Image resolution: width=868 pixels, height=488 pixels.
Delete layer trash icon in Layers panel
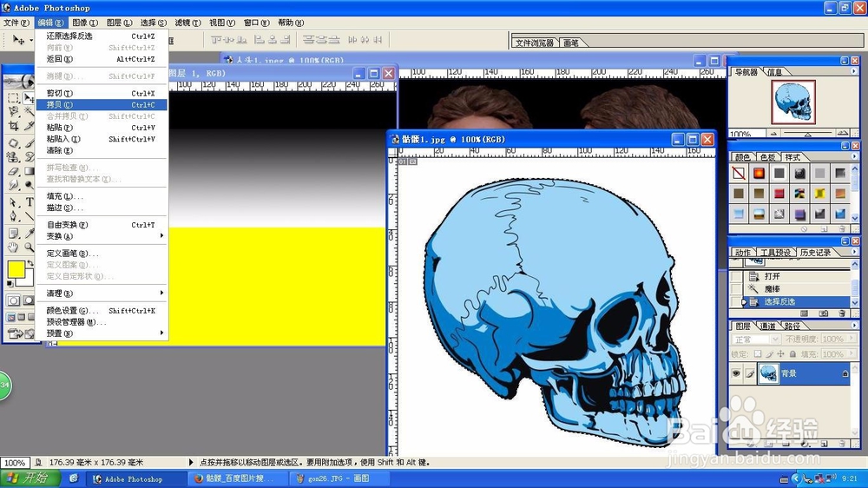point(841,444)
